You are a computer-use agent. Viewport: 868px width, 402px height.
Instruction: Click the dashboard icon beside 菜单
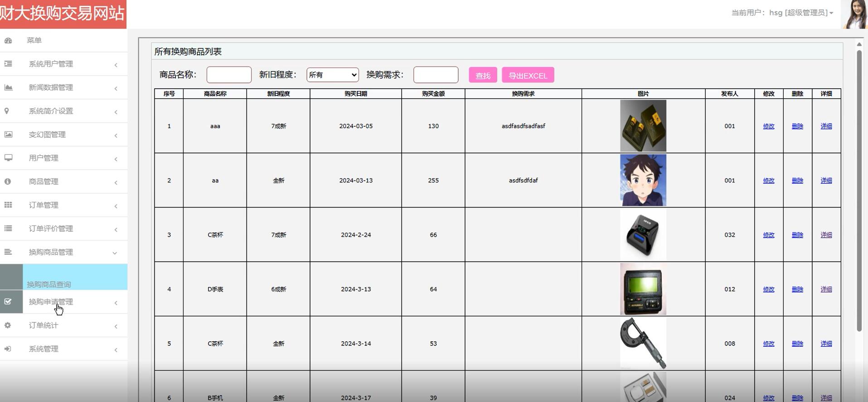(8, 40)
